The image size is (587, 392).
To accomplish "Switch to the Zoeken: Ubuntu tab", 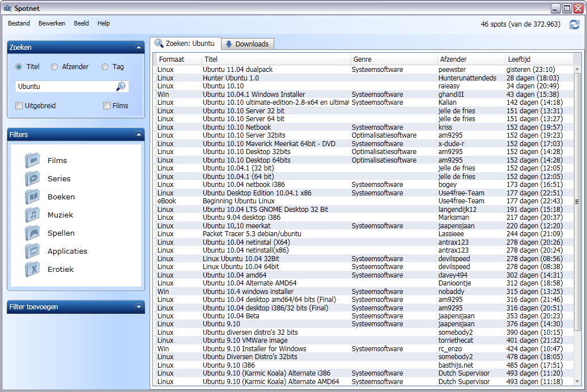I will [x=186, y=44].
